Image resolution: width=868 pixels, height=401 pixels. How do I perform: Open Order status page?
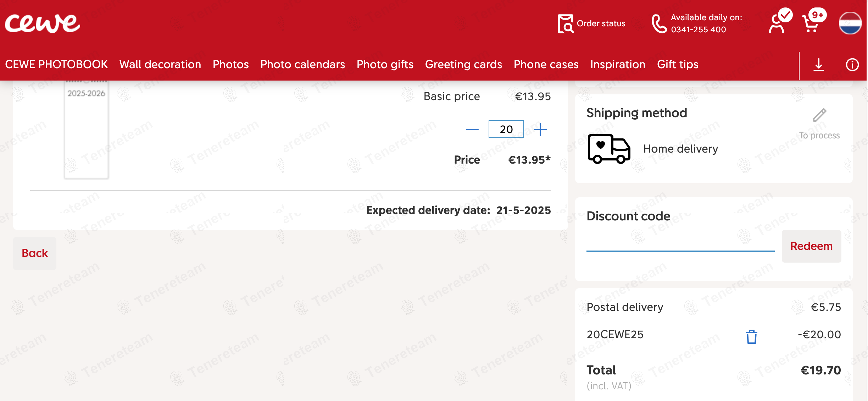591,23
